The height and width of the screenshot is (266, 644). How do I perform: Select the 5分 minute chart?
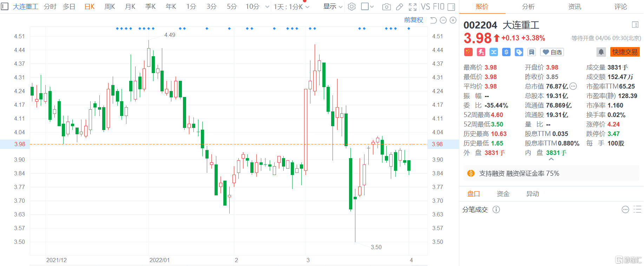(232, 6)
